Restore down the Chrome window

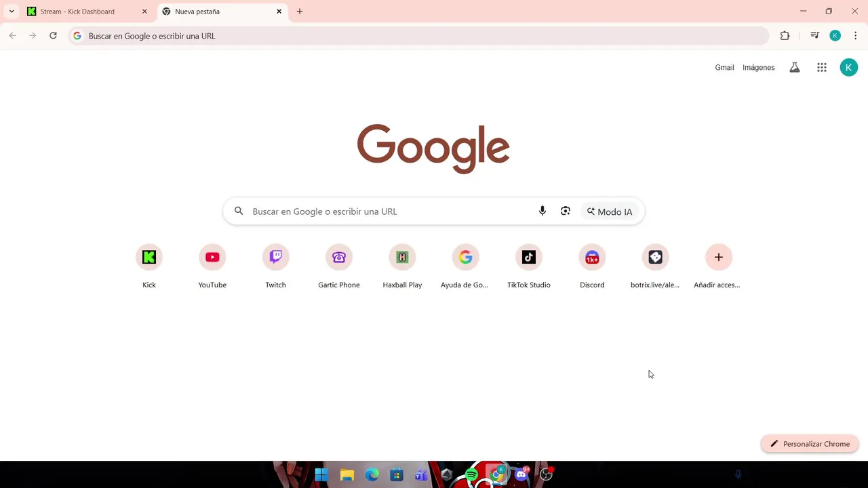pyautogui.click(x=829, y=11)
